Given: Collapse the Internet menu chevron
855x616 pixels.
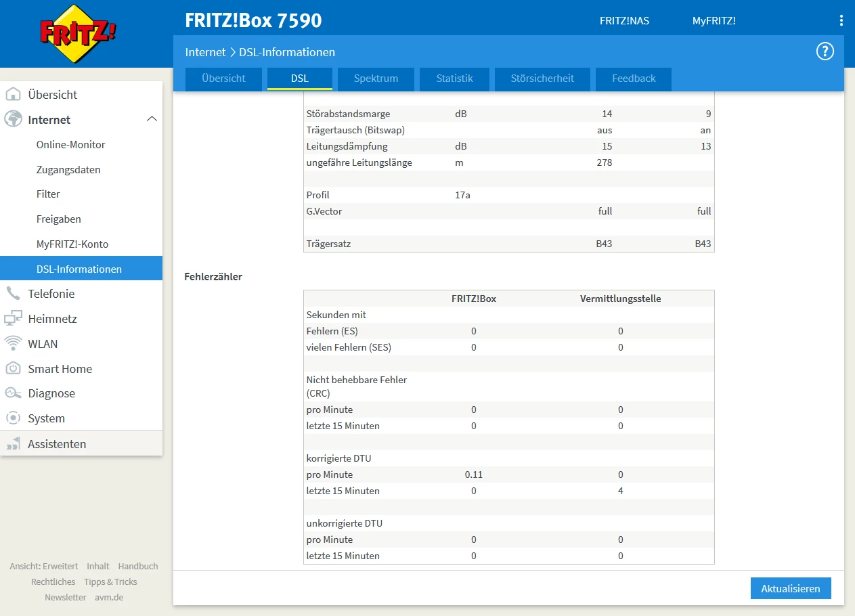Looking at the screenshot, I should [x=152, y=119].
